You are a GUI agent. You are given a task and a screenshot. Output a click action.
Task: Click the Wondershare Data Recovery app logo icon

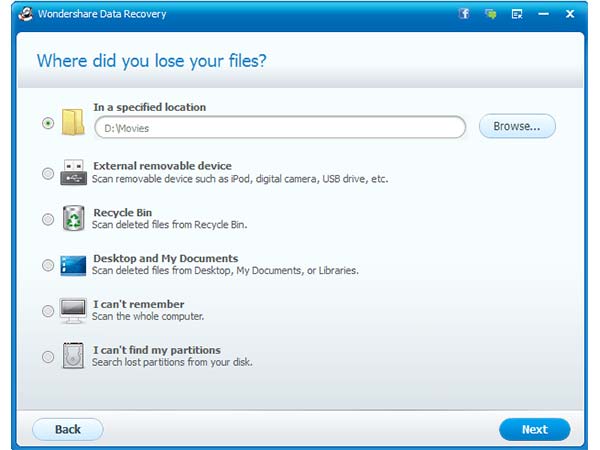25,14
